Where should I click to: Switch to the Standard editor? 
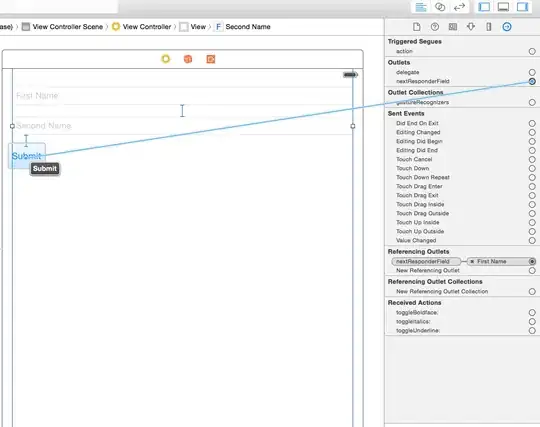pyautogui.click(x=421, y=7)
